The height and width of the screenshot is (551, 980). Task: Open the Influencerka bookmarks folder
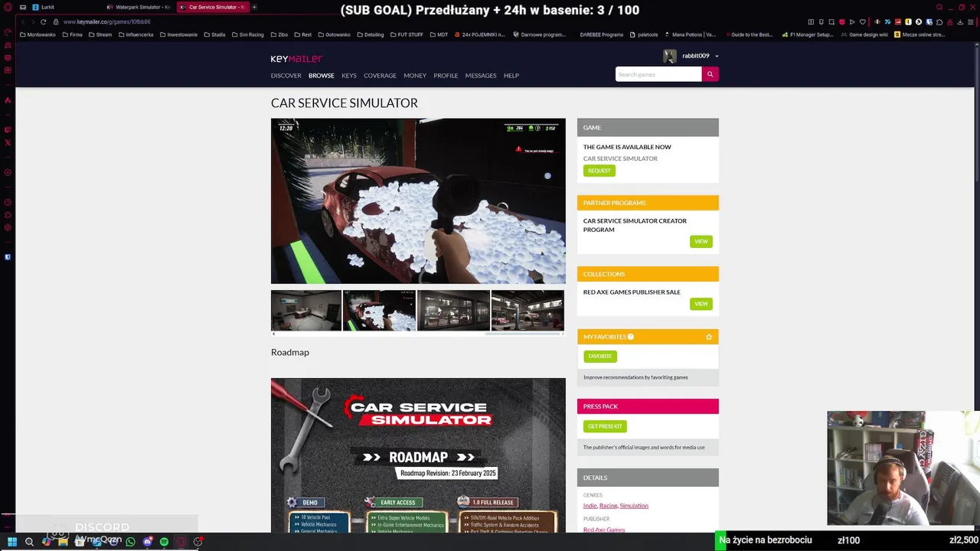pos(136,34)
